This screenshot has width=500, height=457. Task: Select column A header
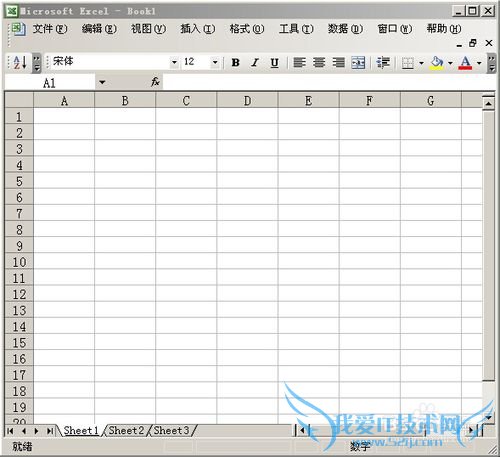(x=64, y=100)
